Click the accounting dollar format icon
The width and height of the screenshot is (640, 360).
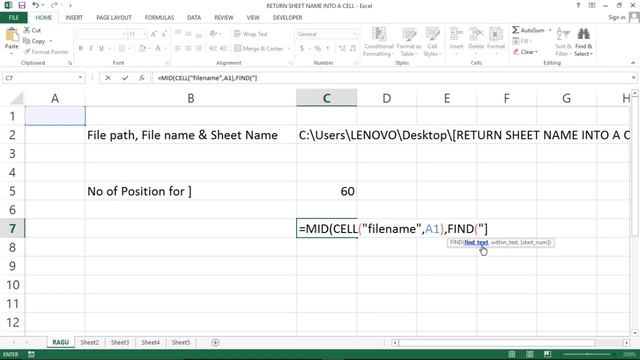pyautogui.click(x=302, y=48)
